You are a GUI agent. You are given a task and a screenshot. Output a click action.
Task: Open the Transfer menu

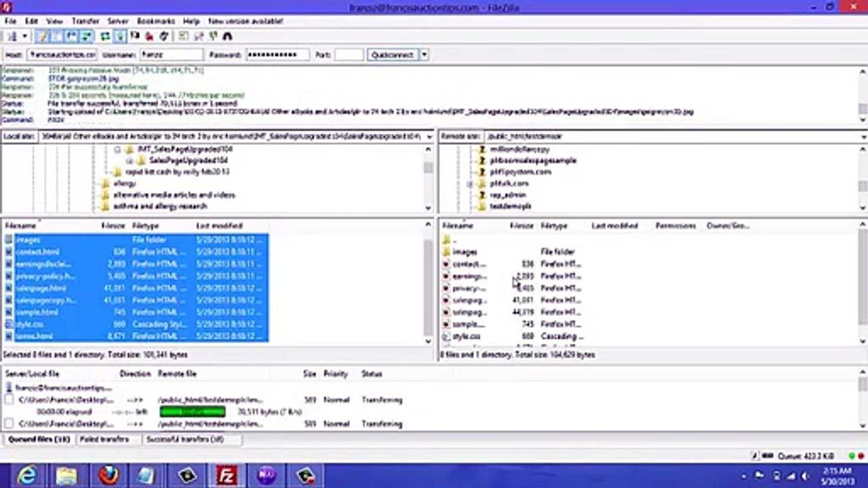coord(85,21)
